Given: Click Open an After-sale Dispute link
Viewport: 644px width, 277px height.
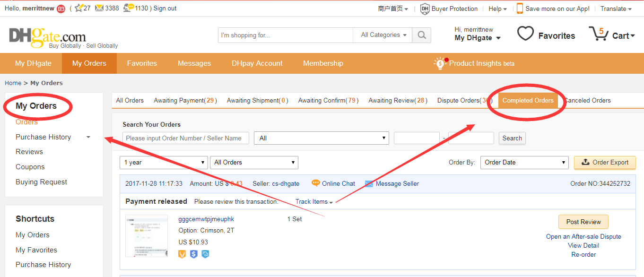Looking at the screenshot, I should [x=583, y=236].
